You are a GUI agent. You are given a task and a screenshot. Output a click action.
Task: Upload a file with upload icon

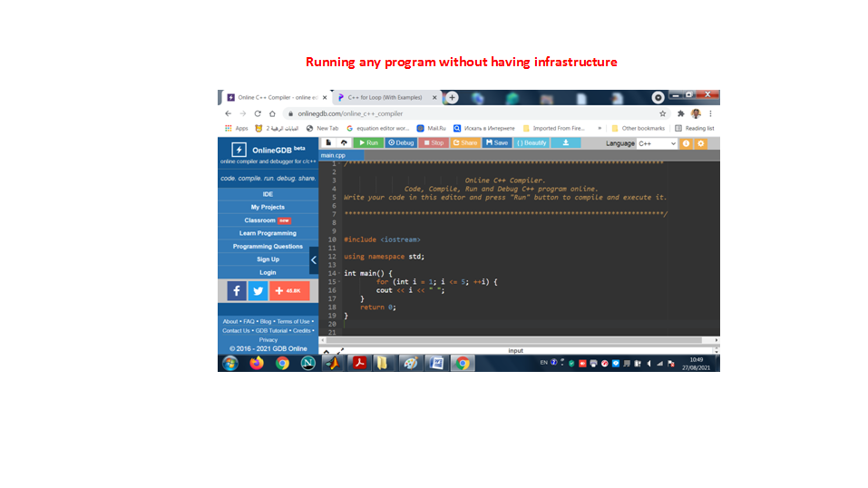[344, 143]
